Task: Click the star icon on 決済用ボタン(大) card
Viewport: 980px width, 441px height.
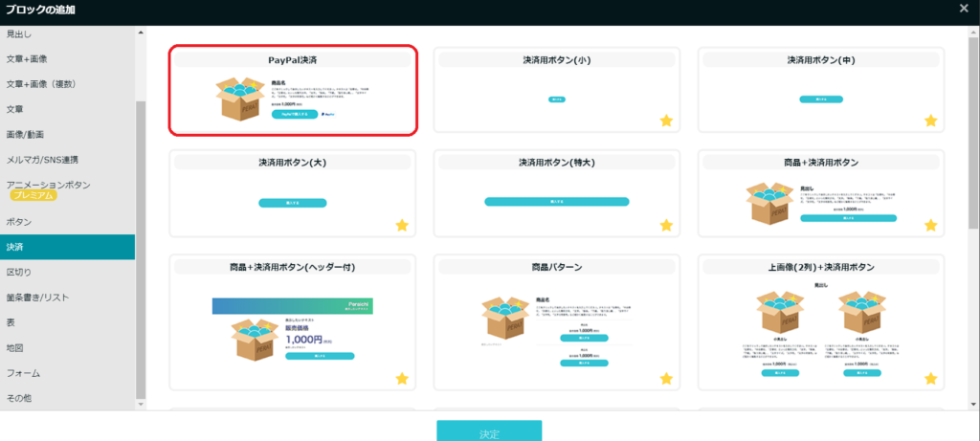Action: click(x=402, y=226)
